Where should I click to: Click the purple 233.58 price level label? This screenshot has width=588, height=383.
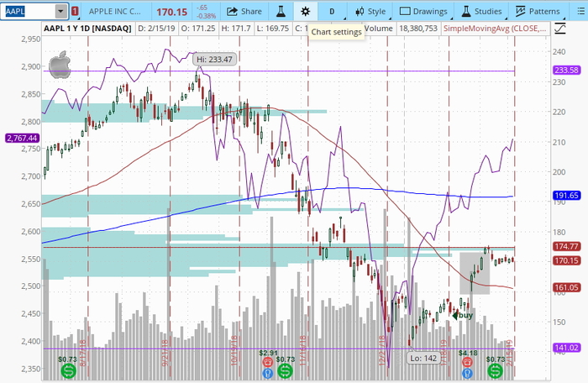(566, 71)
